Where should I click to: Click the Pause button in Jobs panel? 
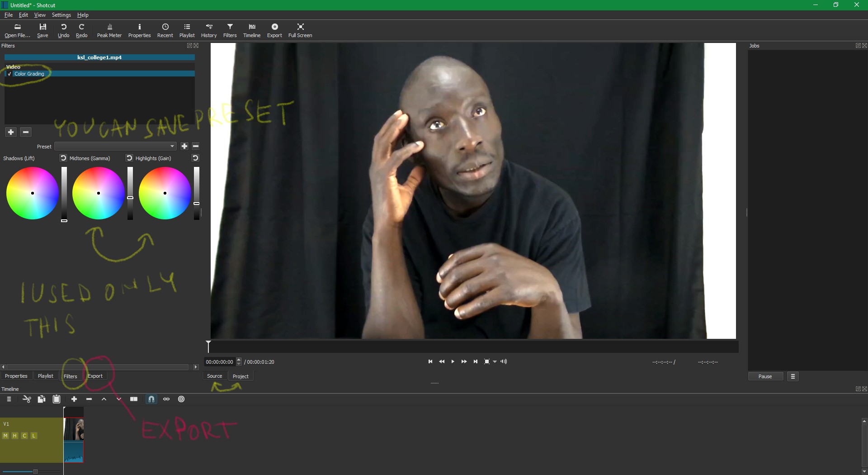tap(765, 376)
